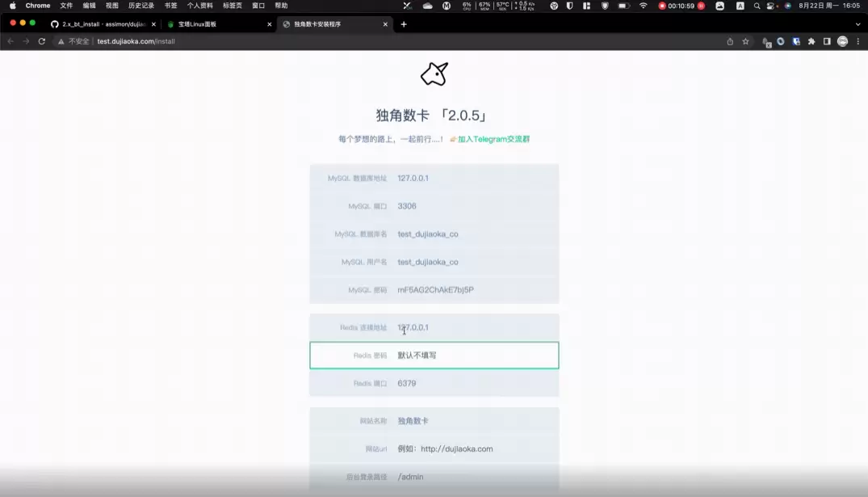The width and height of the screenshot is (868, 497).
Task: Open the 文件 menu
Action: pyautogui.click(x=66, y=6)
